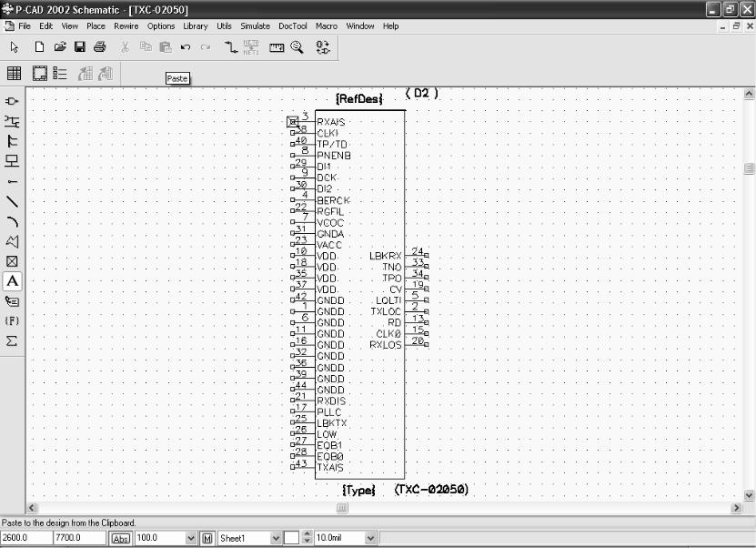The height and width of the screenshot is (548, 756).
Task: Activate the zoom magnifier tool
Action: click(x=297, y=46)
